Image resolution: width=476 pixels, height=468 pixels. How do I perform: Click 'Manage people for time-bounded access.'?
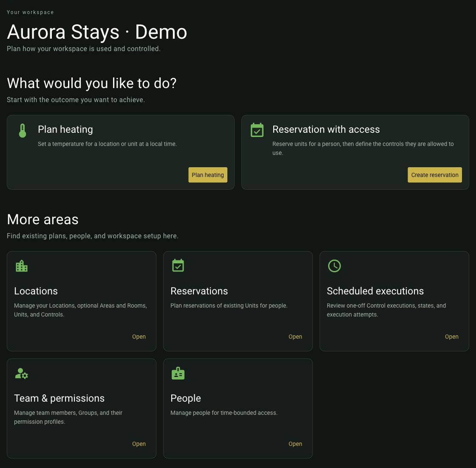(224, 413)
